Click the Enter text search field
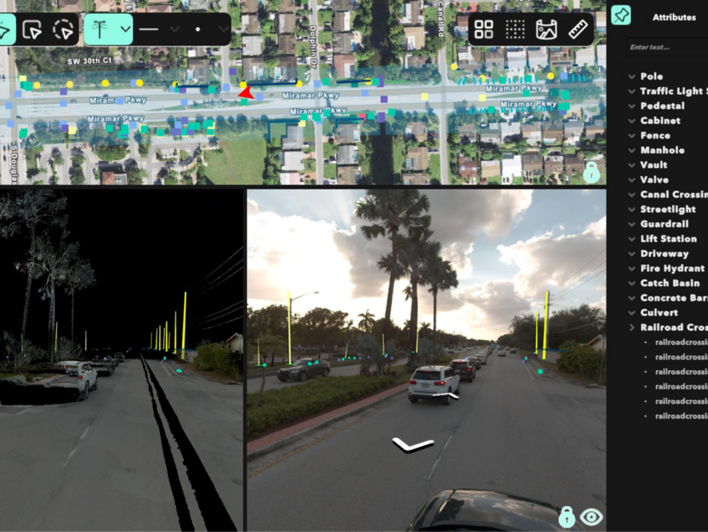The width and height of the screenshot is (708, 532). click(665, 47)
